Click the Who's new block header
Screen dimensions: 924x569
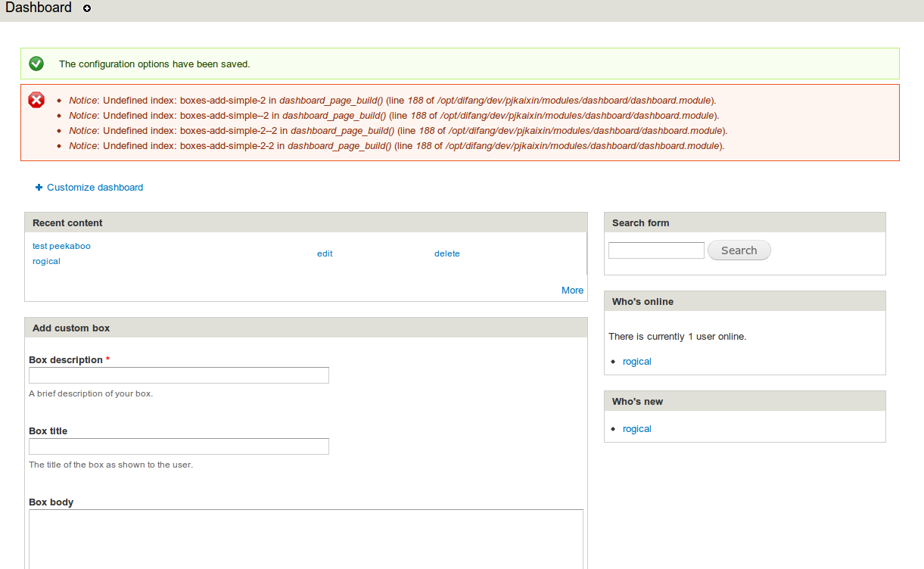(745, 401)
